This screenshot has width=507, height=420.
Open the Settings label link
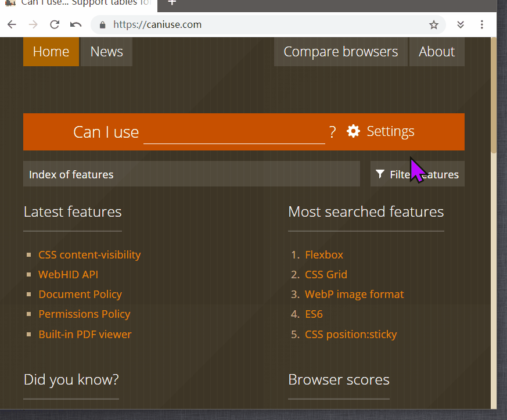click(390, 131)
